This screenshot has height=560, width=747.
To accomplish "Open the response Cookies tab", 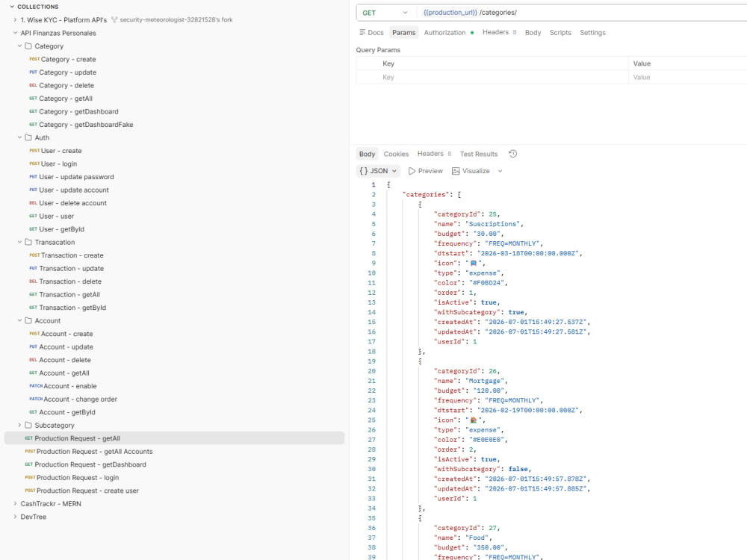I will coord(396,154).
